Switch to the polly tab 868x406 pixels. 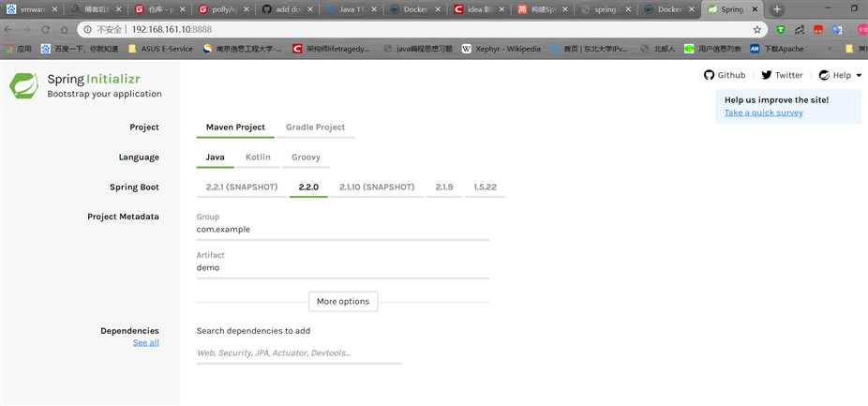225,9
